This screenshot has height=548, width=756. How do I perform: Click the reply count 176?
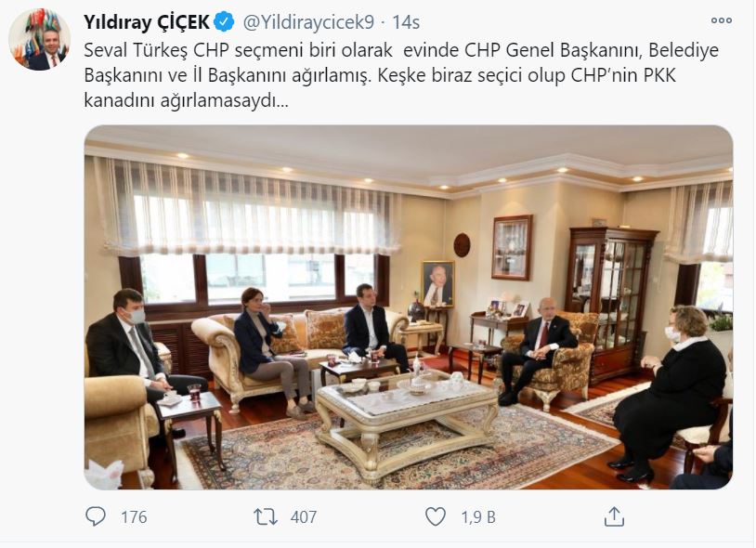pos(134,517)
